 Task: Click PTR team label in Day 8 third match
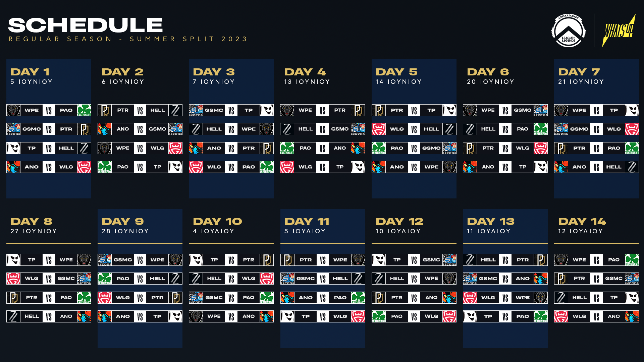click(32, 298)
